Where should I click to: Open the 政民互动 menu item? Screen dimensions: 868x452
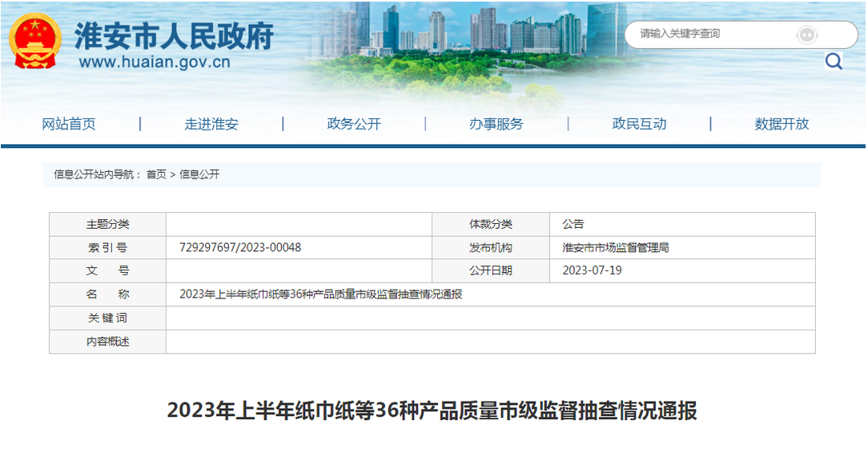639,124
